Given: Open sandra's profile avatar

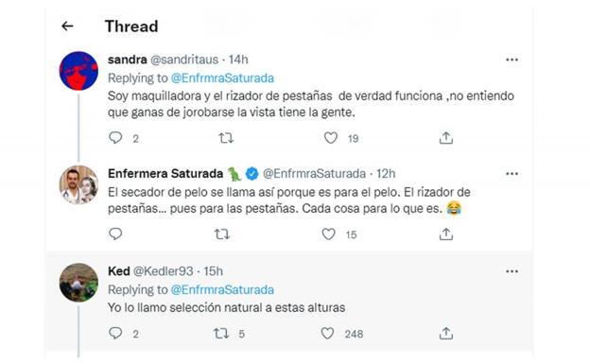Looking at the screenshot, I should click(x=78, y=71).
